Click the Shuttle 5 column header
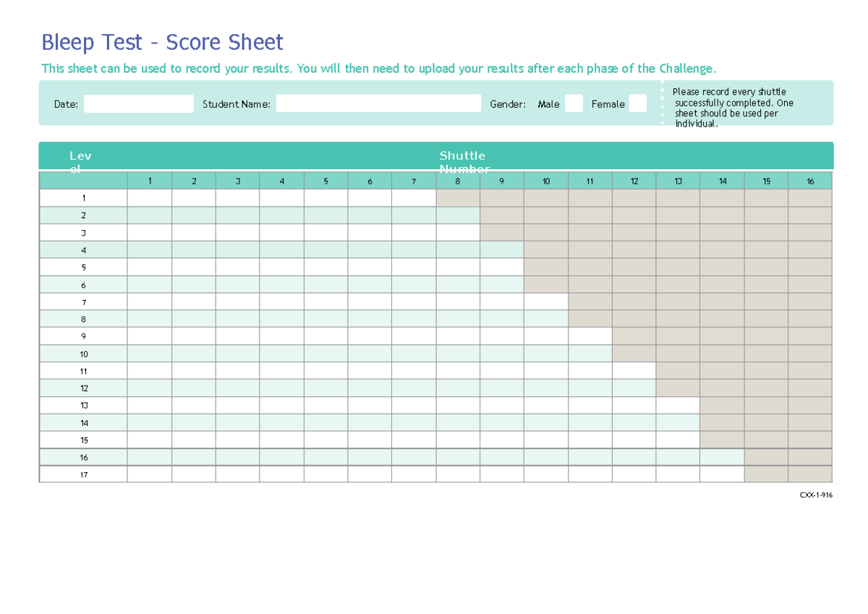Screen dimensions: 868x614 click(x=325, y=182)
